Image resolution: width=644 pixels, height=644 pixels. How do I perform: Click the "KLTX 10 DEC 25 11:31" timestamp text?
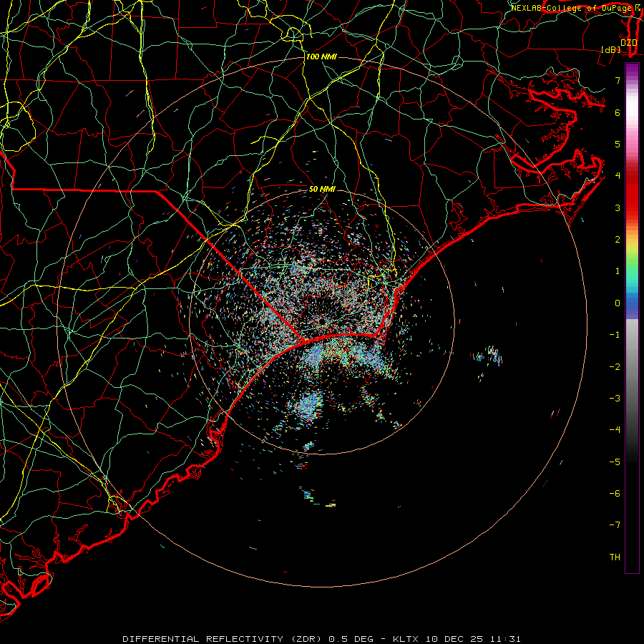point(457,639)
